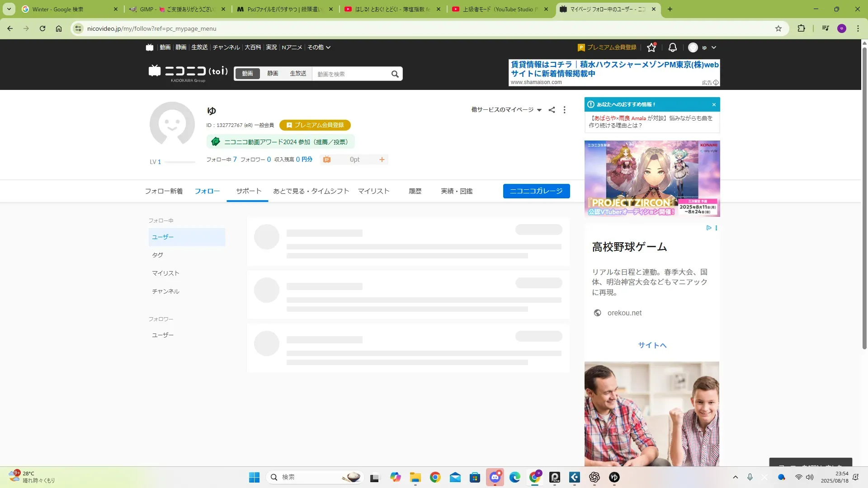Viewport: 868px width, 488px height.
Task: Select タグ in follow sidebar
Action: (x=157, y=255)
